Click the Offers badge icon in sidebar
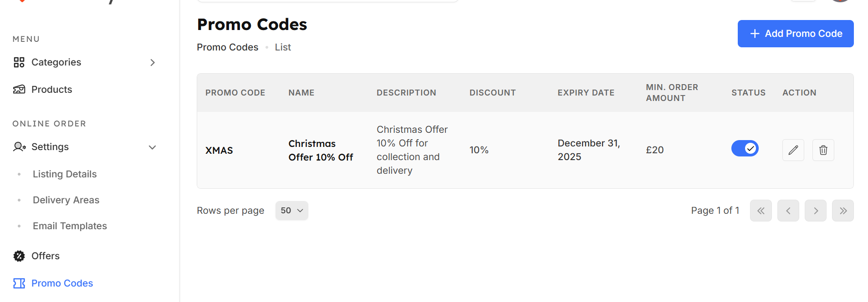Image resolution: width=868 pixels, height=302 pixels. [19, 256]
